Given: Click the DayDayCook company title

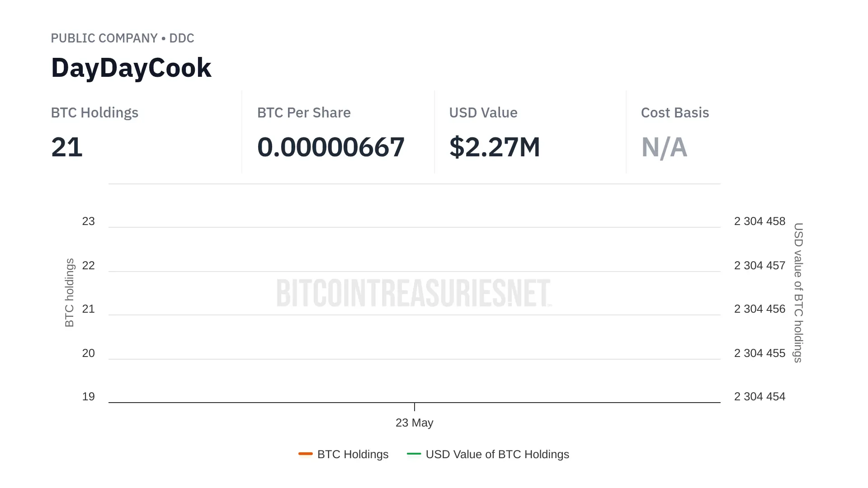Looking at the screenshot, I should point(131,68).
